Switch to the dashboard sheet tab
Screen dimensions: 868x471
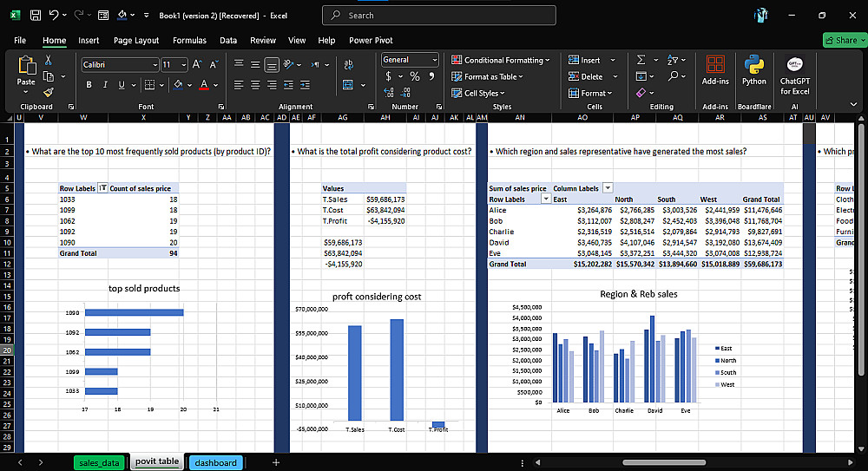215,462
